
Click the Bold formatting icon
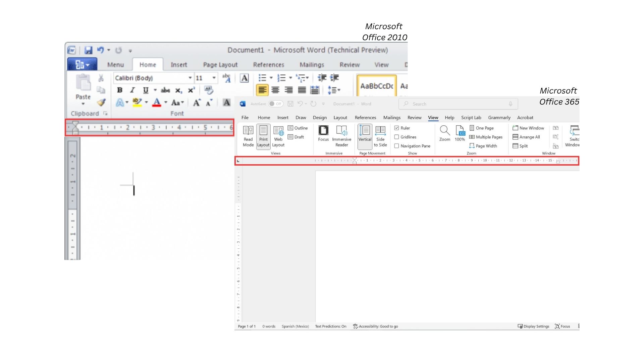click(x=119, y=90)
